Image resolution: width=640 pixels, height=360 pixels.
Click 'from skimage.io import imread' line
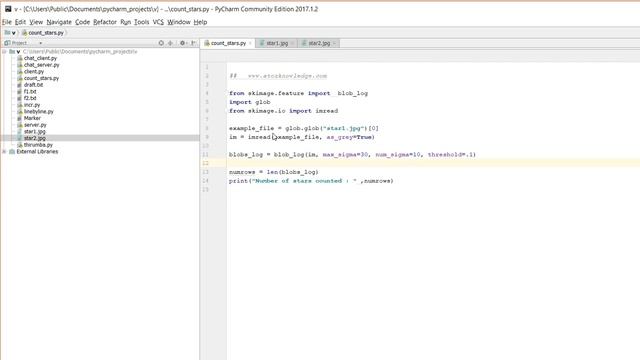point(283,111)
